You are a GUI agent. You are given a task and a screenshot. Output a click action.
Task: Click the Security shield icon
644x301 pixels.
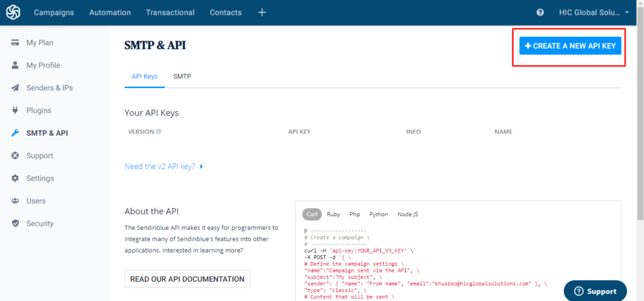(15, 223)
